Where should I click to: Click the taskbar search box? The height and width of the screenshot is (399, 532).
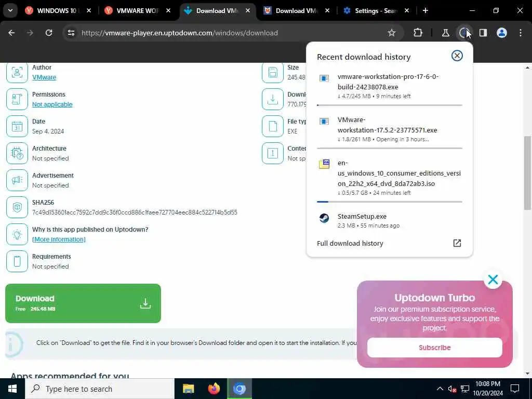[x=99, y=389]
